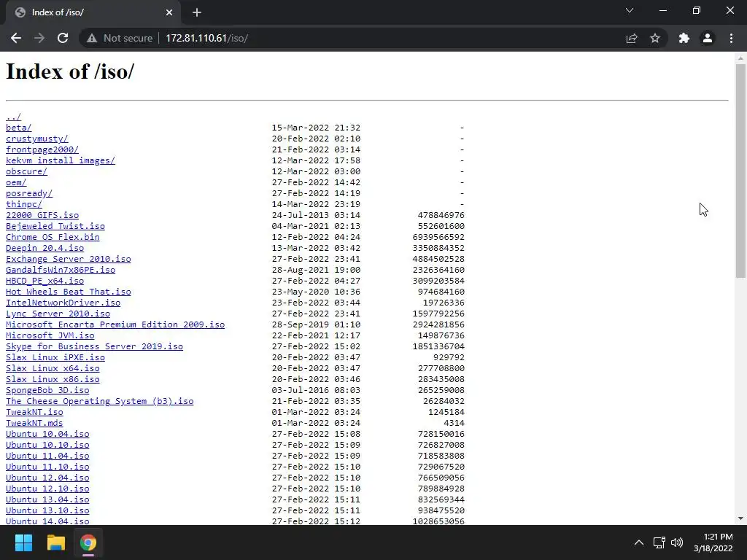Open the oem/ folder link

tap(16, 182)
